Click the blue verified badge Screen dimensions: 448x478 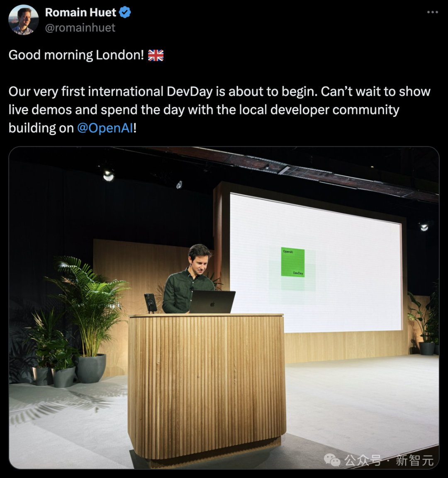125,12
